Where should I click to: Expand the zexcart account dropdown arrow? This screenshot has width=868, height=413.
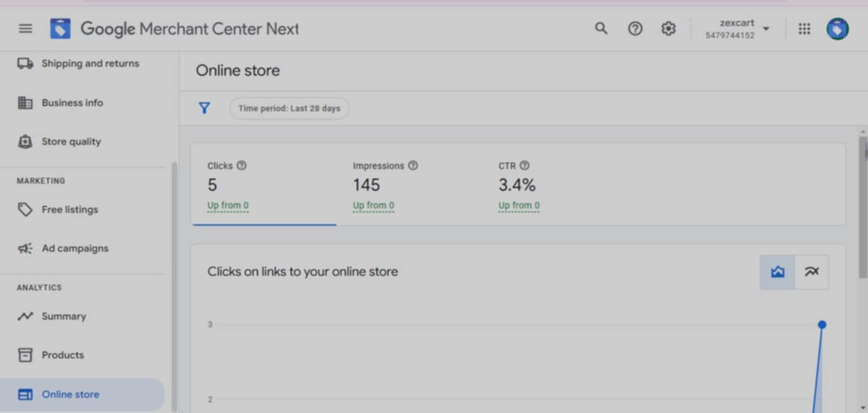[766, 29]
